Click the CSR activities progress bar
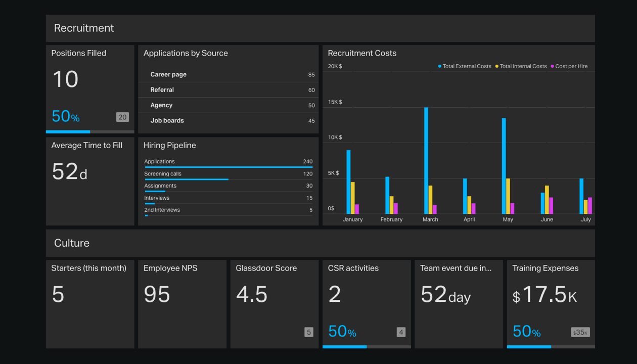The image size is (637, 364). pyautogui.click(x=366, y=347)
